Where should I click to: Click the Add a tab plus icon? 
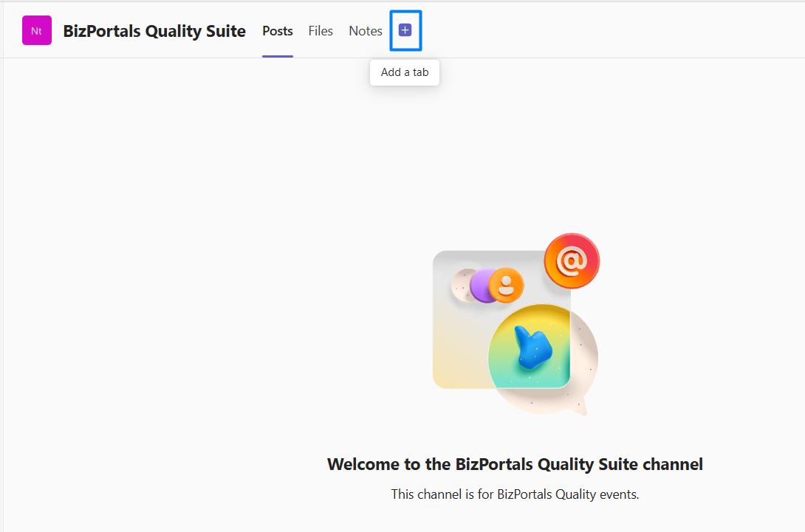405,30
